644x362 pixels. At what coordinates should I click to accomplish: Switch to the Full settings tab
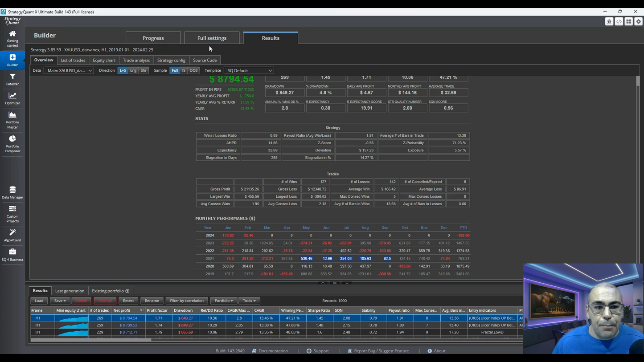[x=212, y=38]
